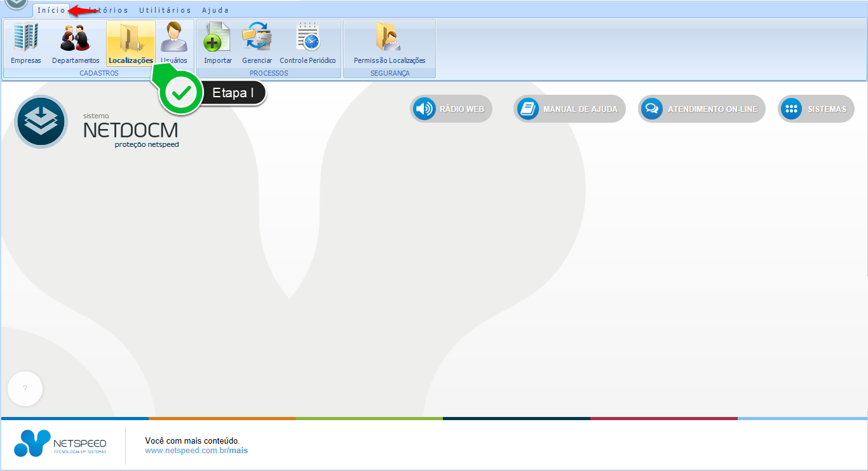Click the Netspeed footer logo
Screen dimensions: 868x471
click(x=60, y=443)
